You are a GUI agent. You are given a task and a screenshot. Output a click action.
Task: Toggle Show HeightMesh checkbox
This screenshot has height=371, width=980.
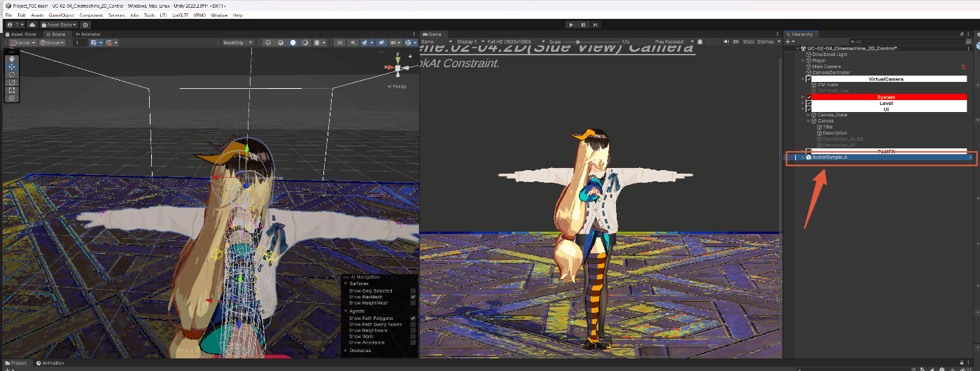tap(413, 303)
